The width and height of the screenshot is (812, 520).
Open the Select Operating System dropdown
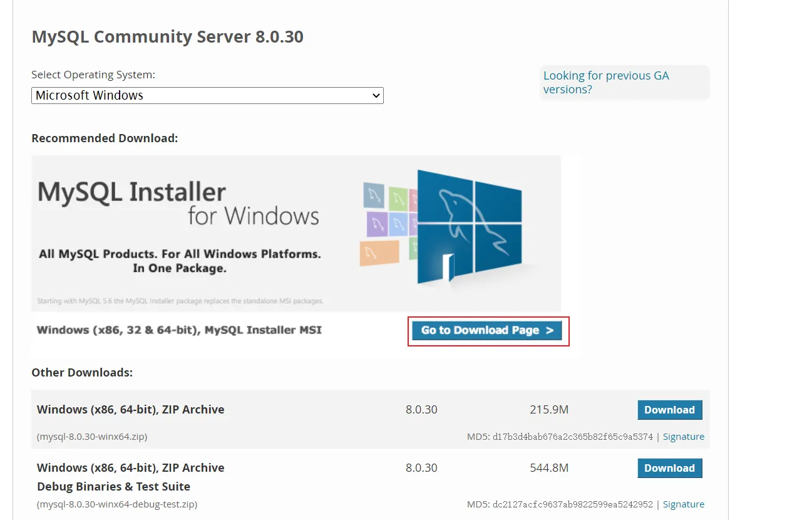click(207, 95)
